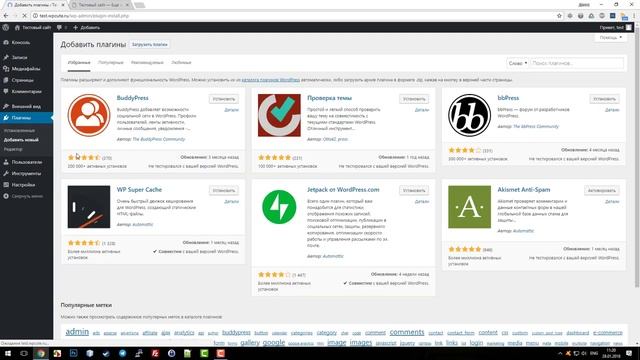640x360 pixels.
Task: Focus the plugin search field
Action: 577,63
